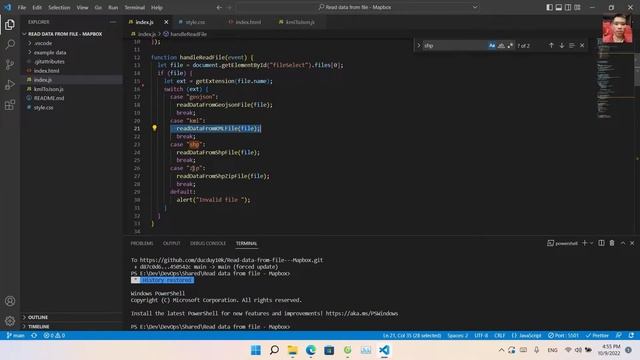This screenshot has height=360, width=640.
Task: Close the find widget
Action: (x=582, y=45)
